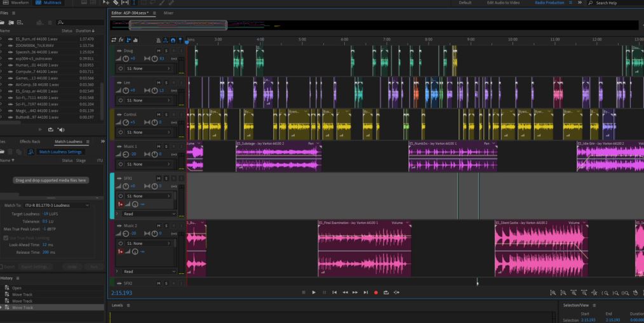Switch to the Waveform view
Image resolution: width=644 pixels, height=323 pixels.
point(17,3)
